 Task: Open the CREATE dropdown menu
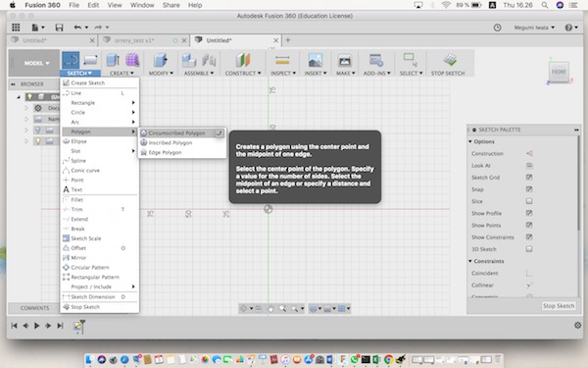122,74
